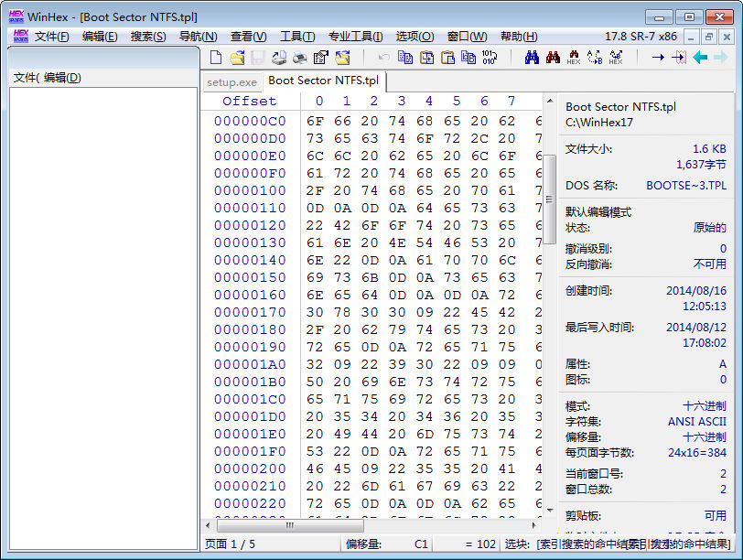Create a new file with the blank page icon
743x560 pixels.
pyautogui.click(x=216, y=58)
